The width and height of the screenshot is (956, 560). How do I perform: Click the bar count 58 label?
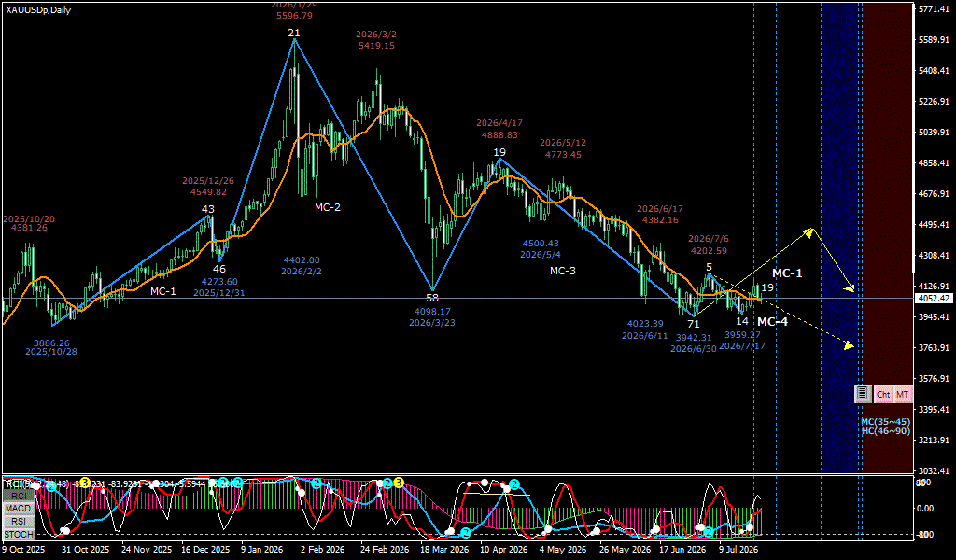pos(432,298)
